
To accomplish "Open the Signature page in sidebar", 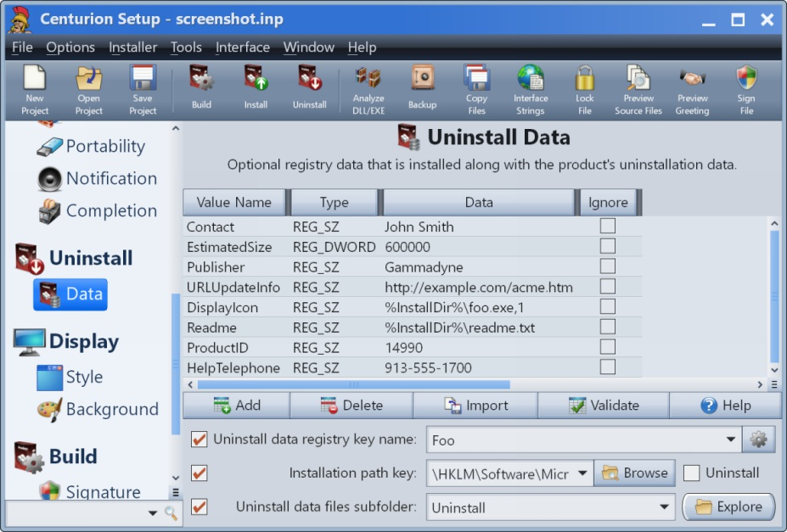I will pyautogui.click(x=89, y=491).
